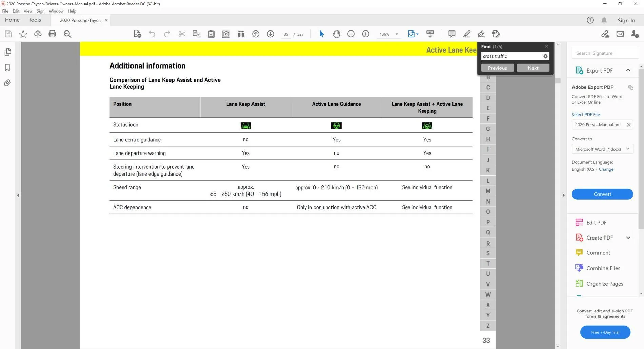Switch to the Tools tab
This screenshot has width=644, height=349.
pos(35,20)
